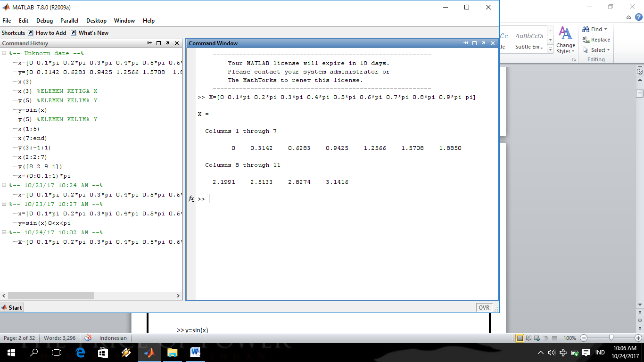Open the Parallel menu in MATLAB

pos(69,21)
